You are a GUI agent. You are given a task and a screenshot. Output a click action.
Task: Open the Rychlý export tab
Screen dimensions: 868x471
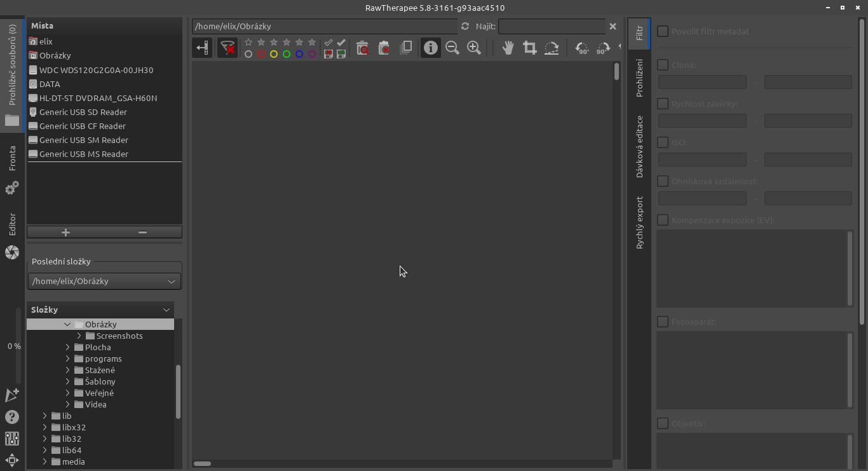click(x=639, y=222)
